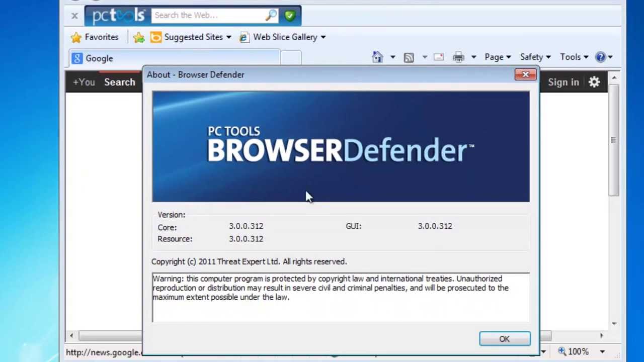
Task: Open the Tools menu
Action: 574,57
